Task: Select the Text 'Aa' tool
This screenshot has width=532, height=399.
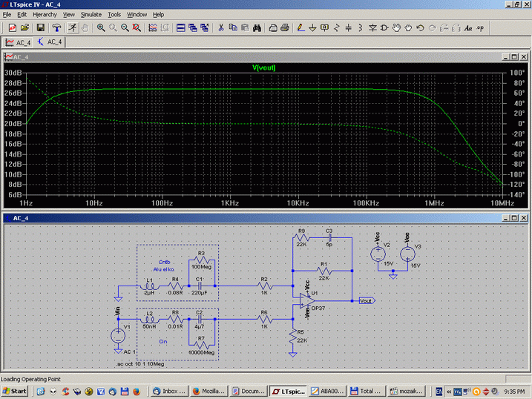Action: (468, 27)
